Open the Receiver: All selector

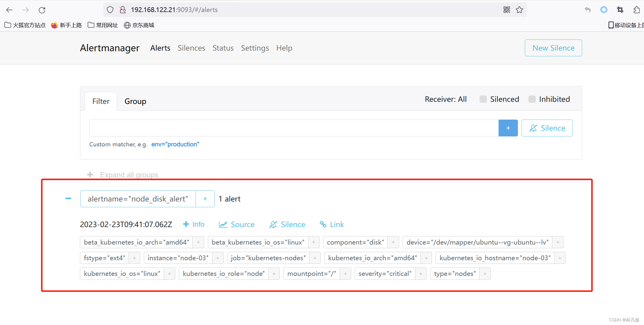tap(446, 99)
